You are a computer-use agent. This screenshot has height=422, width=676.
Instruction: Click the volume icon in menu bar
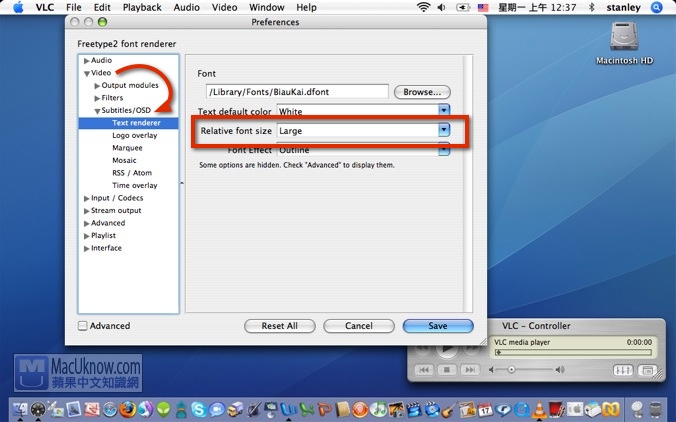tap(441, 7)
